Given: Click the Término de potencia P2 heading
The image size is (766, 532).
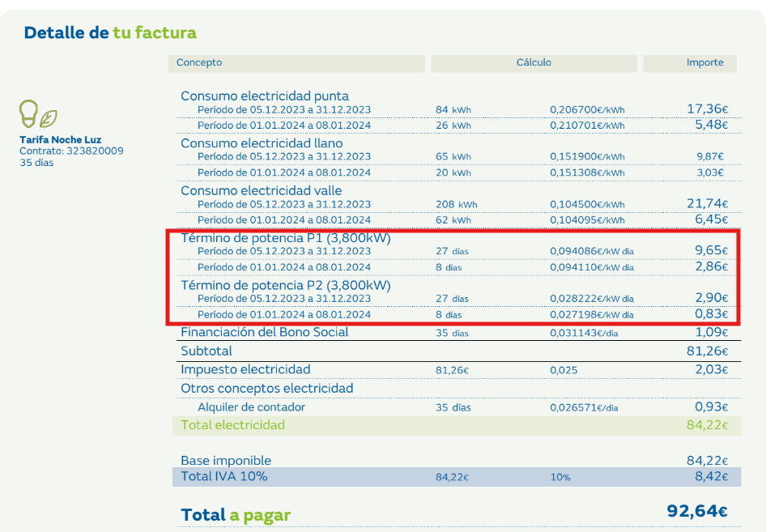Looking at the screenshot, I should coord(285,285).
